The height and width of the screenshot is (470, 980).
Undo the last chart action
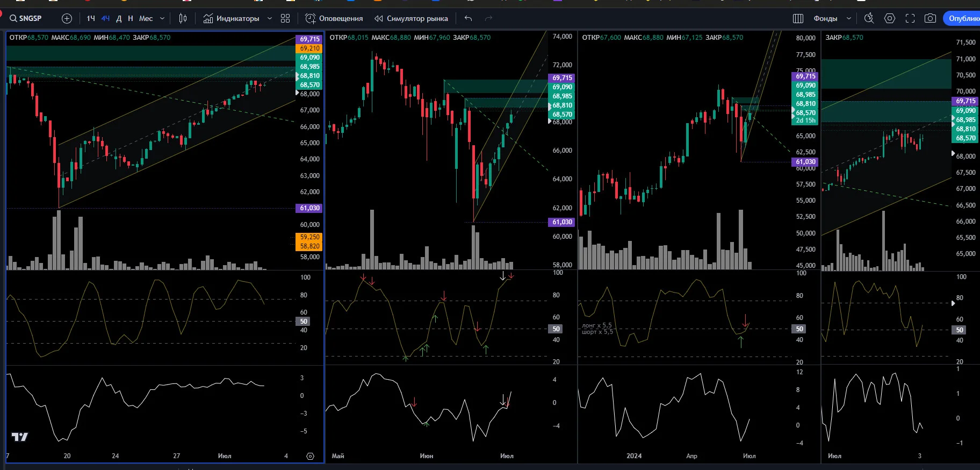pyautogui.click(x=469, y=18)
